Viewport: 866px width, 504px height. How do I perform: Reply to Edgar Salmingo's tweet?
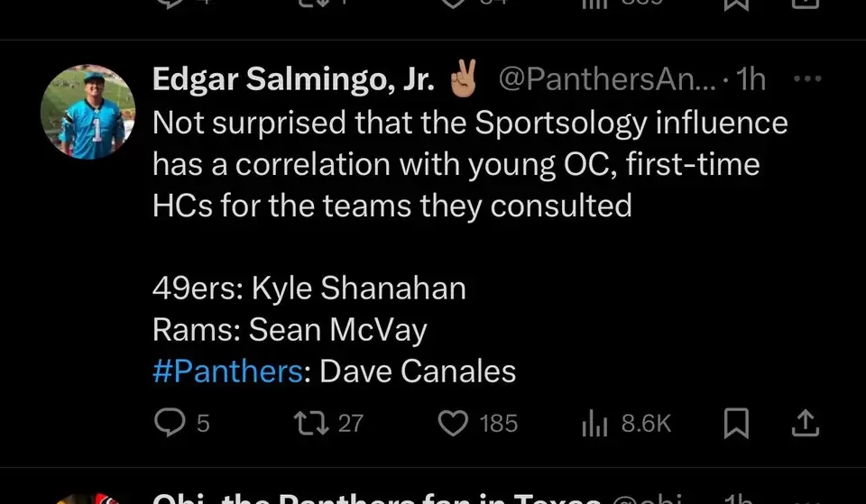(169, 423)
